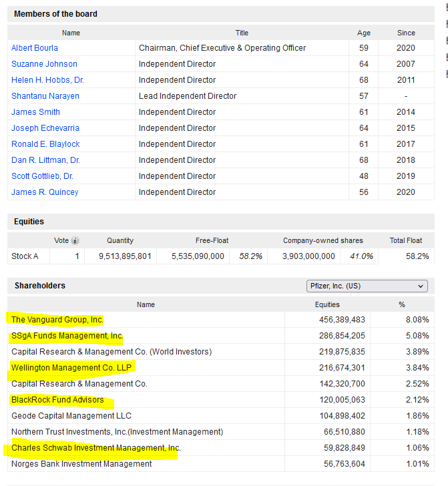Screen dimensions: 448x486
Task: Click the Lead Independent Director title
Action: point(188,96)
